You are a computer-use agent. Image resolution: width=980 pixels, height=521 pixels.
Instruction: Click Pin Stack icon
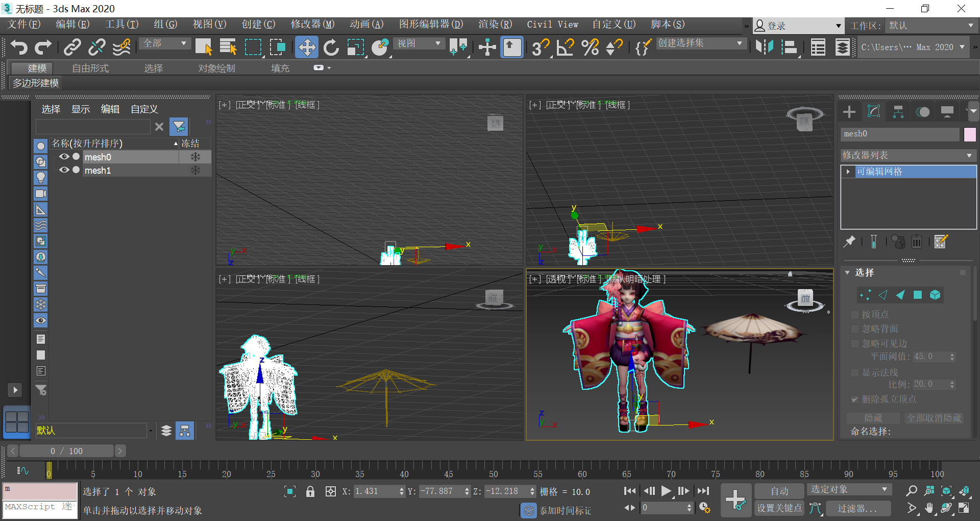849,242
